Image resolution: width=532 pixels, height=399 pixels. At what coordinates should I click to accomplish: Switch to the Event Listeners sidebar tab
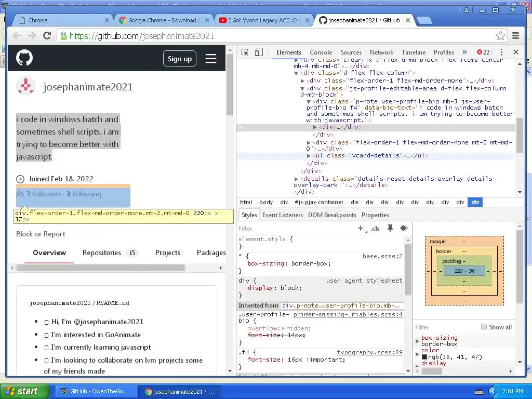tap(282, 215)
